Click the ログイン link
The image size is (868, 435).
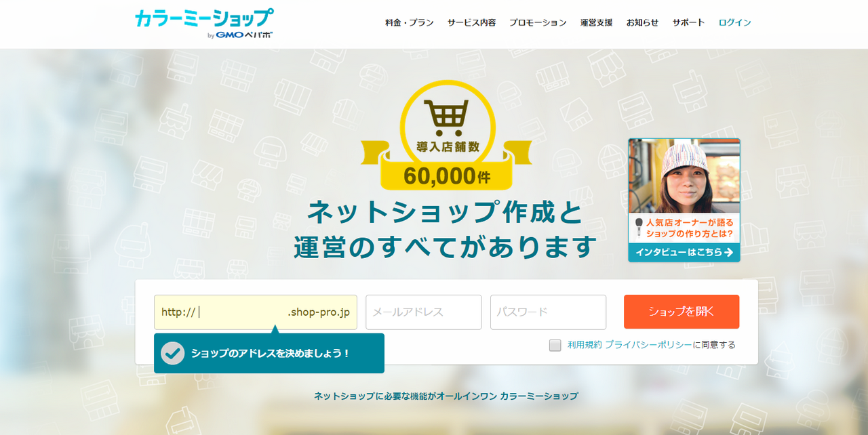pos(735,22)
